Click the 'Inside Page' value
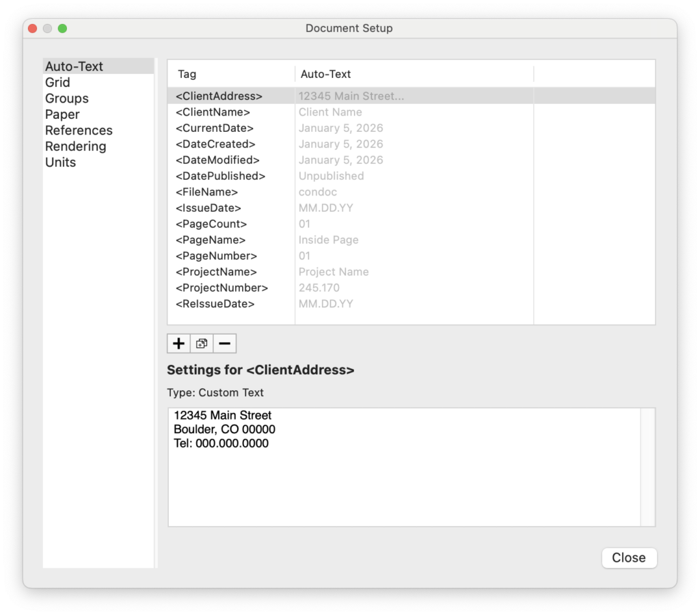Viewport: 700px width, 615px height. click(x=328, y=240)
